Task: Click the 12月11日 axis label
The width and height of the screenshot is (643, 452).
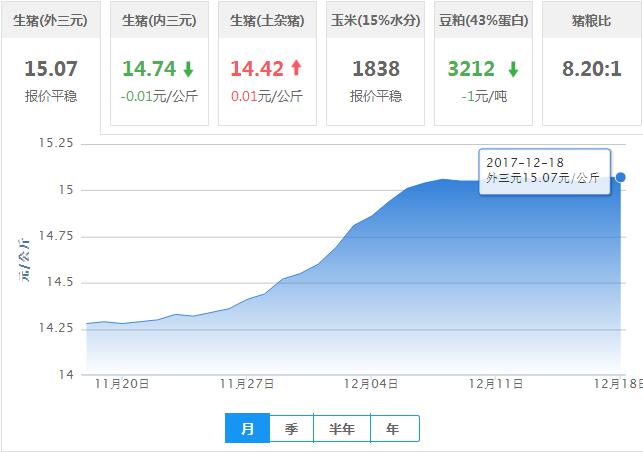Action: point(496,384)
